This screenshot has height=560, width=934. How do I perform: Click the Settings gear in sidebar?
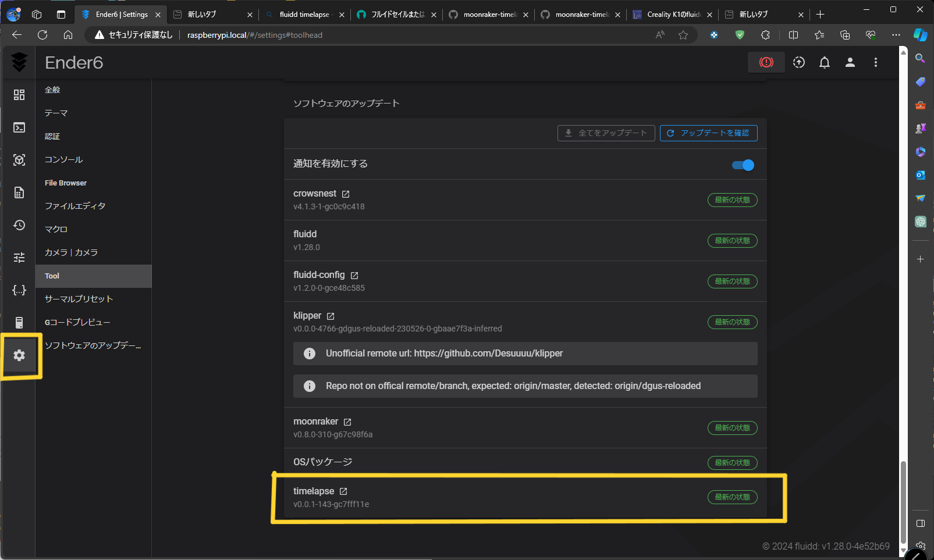pos(19,355)
